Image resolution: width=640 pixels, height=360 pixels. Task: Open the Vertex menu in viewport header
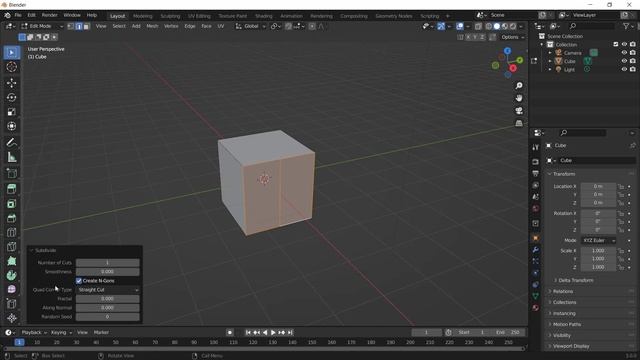pyautogui.click(x=171, y=26)
